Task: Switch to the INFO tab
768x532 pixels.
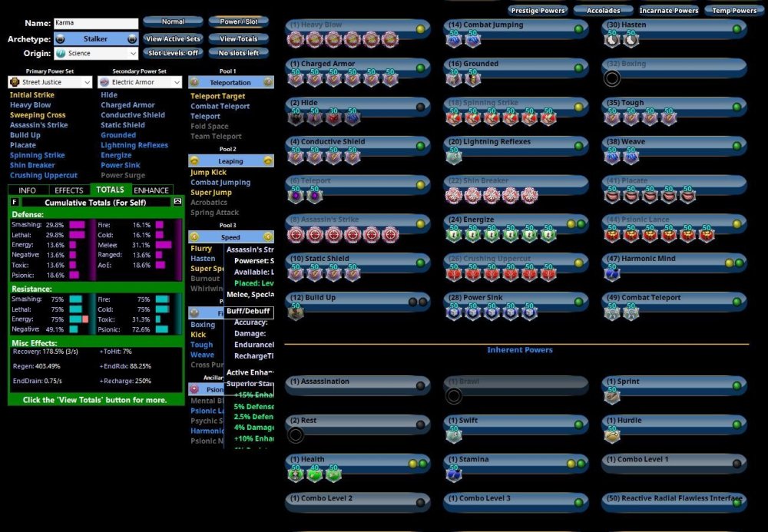Action: (28, 190)
